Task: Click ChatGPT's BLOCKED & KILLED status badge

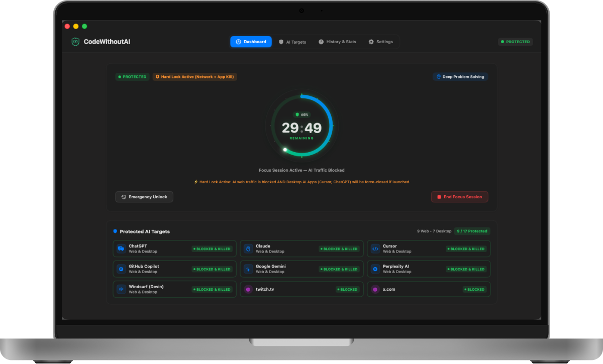Action: click(212, 249)
